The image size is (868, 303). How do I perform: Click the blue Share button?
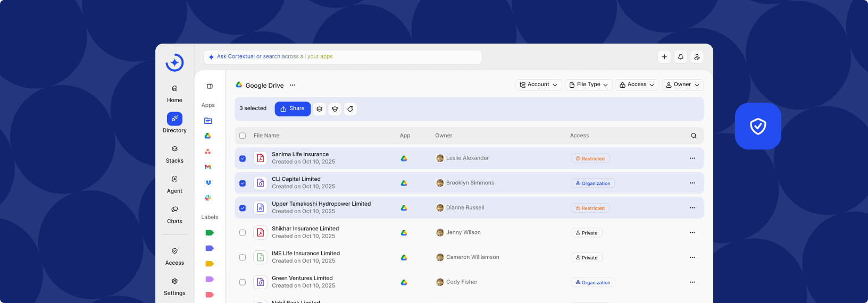pos(293,109)
